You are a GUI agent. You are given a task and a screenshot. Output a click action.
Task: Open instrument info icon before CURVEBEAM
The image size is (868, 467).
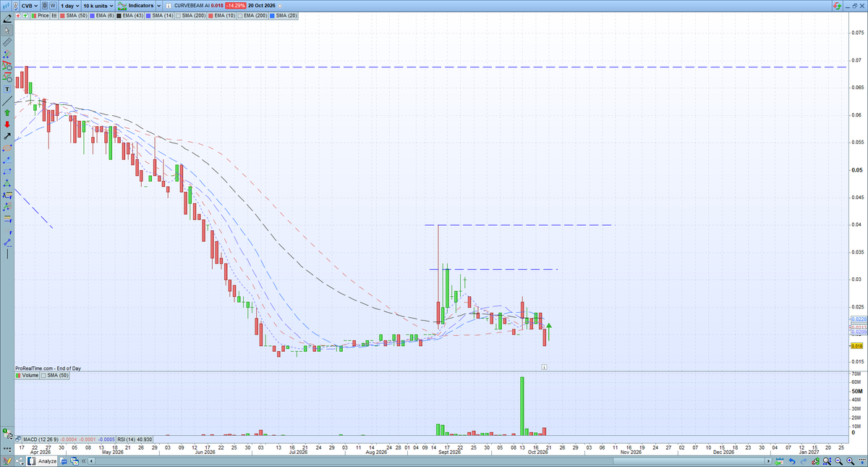pyautogui.click(x=169, y=6)
